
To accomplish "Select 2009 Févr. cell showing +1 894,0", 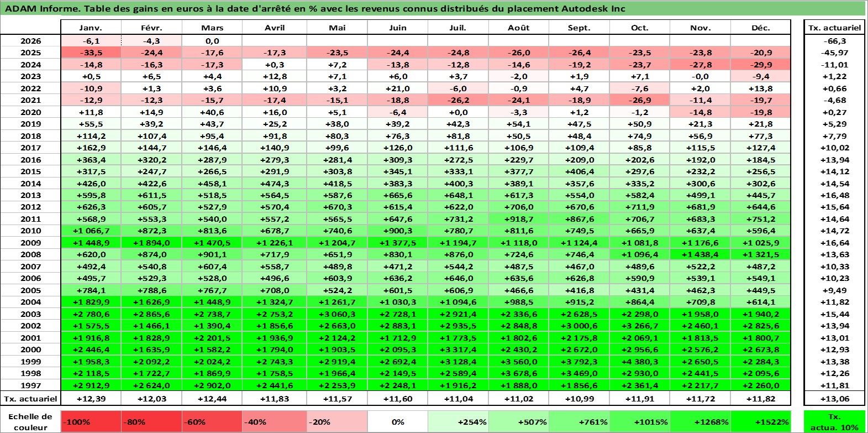I will (151, 243).
